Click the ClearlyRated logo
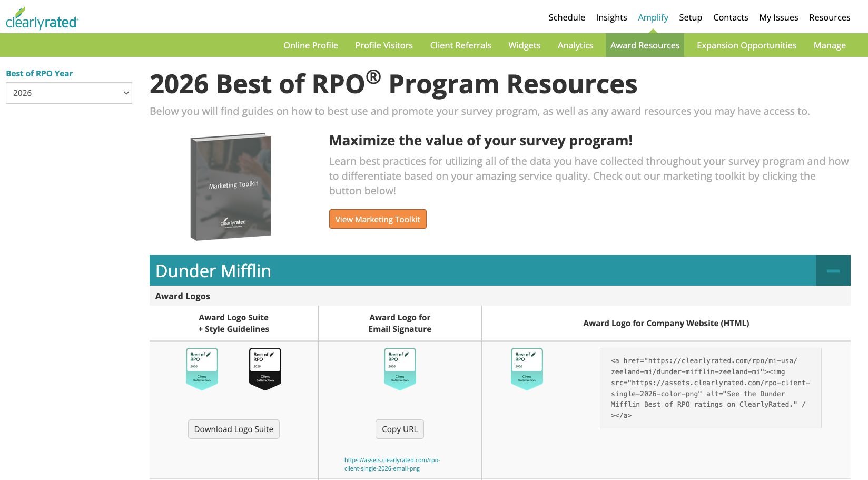Viewport: 868px width, 480px height. [42, 19]
